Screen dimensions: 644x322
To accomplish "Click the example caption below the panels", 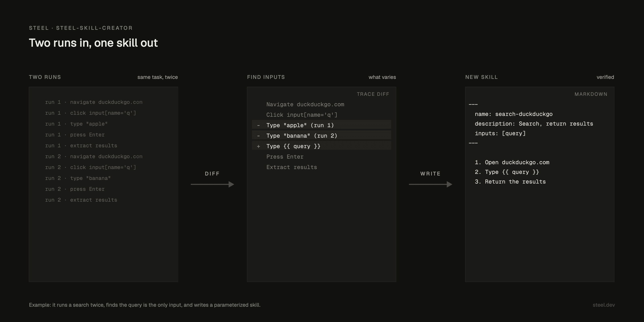I will click(145, 305).
